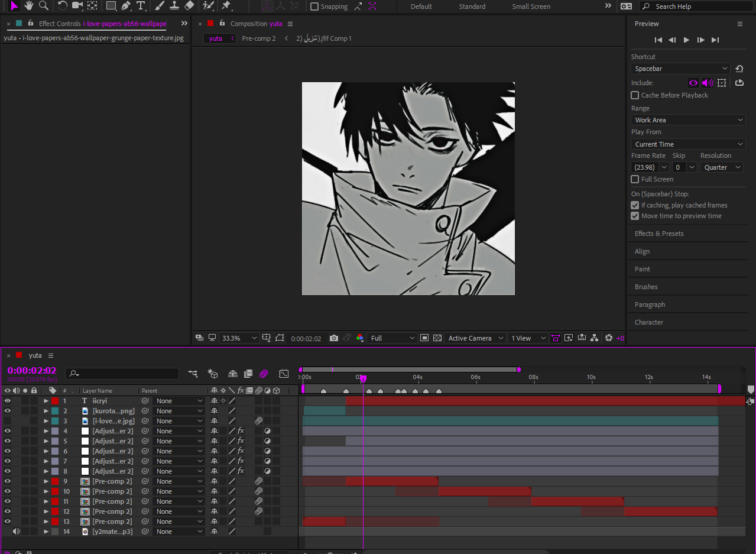Click the teal label swatch of layer 2
The height and width of the screenshot is (554, 756).
click(55, 411)
